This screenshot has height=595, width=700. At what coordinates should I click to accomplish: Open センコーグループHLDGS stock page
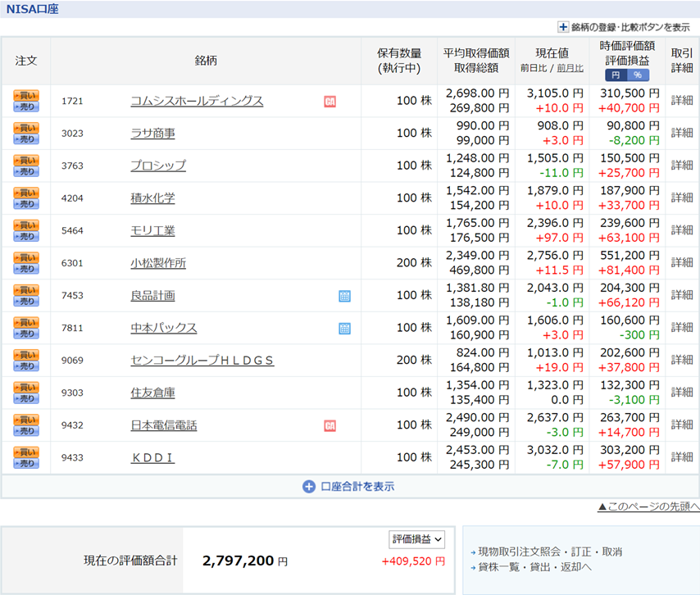(x=202, y=361)
